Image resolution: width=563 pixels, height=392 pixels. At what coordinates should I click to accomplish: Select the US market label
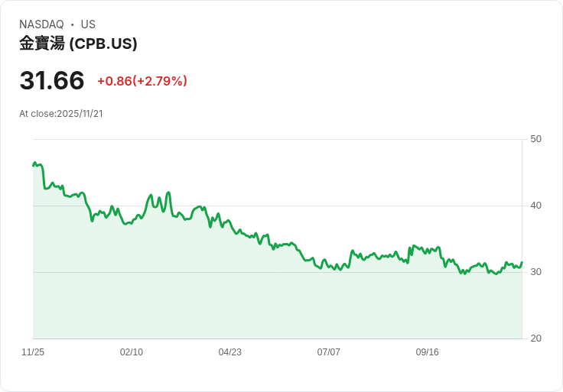pyautogui.click(x=88, y=24)
